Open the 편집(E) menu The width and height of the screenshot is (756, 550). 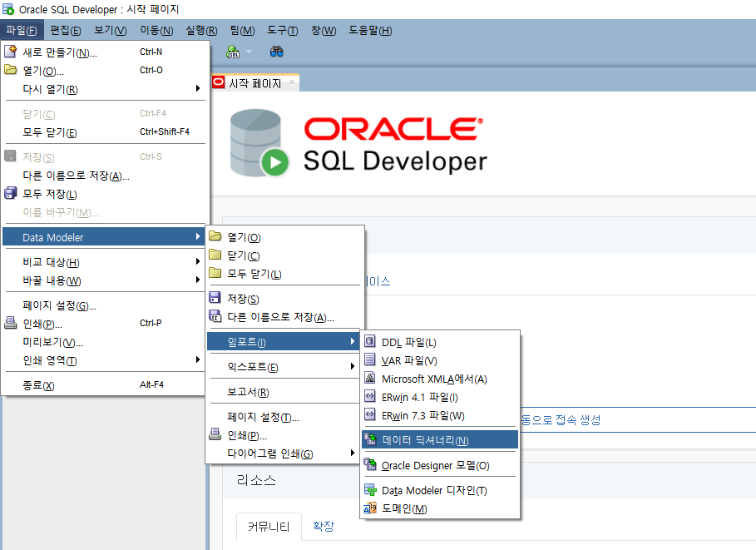tap(66, 31)
